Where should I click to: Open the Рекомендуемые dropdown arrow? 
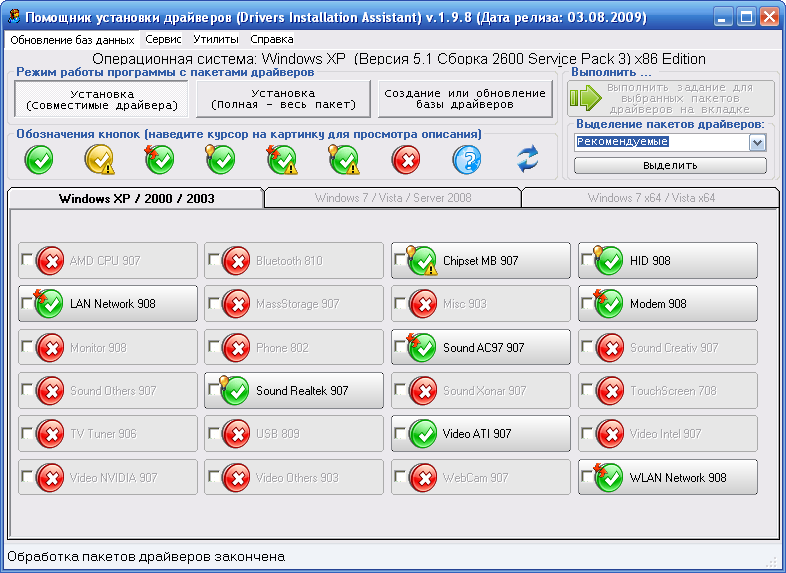pyautogui.click(x=757, y=142)
